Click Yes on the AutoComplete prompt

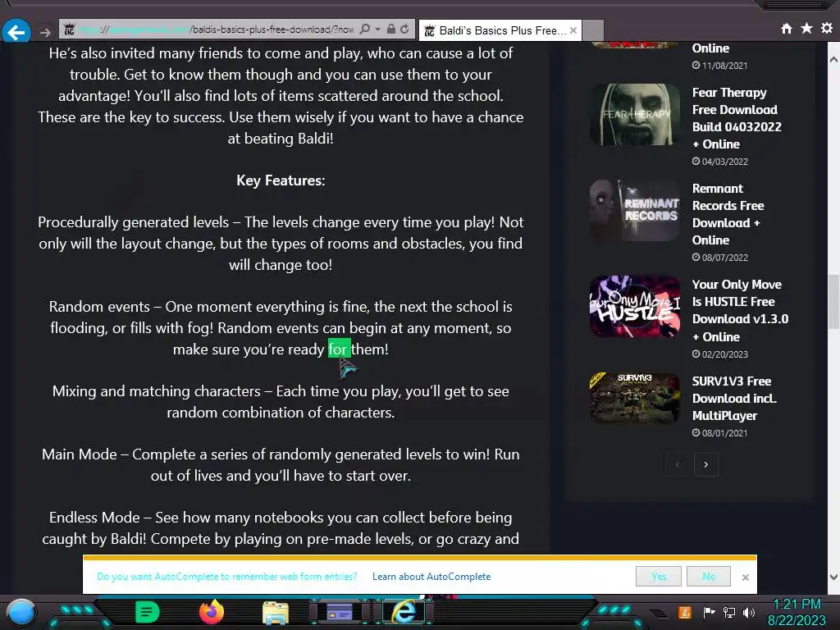click(x=659, y=577)
